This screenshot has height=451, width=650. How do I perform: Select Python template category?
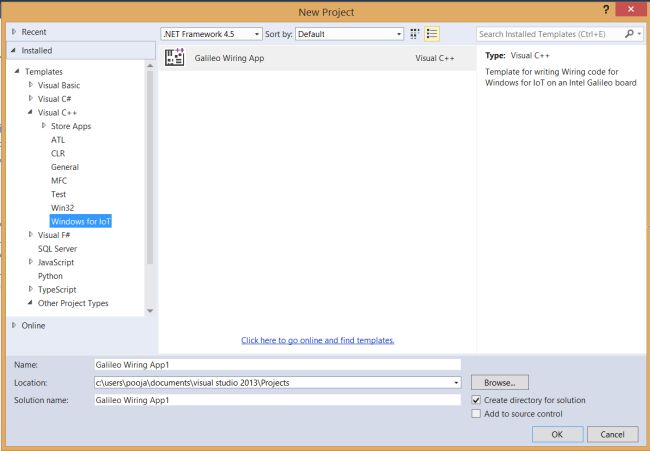click(x=51, y=276)
